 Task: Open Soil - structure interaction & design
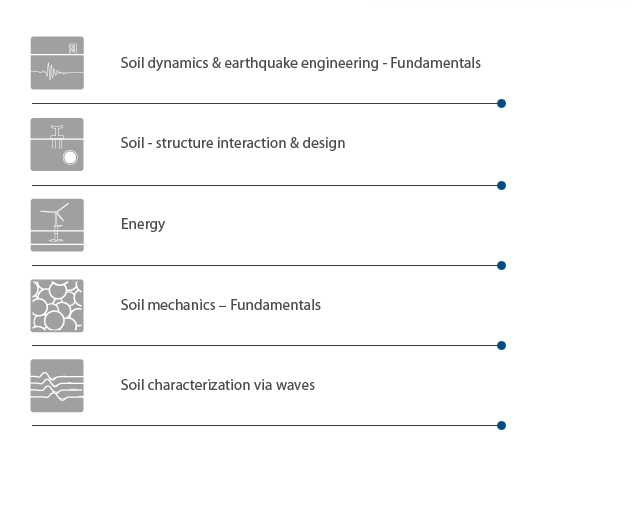(233, 143)
